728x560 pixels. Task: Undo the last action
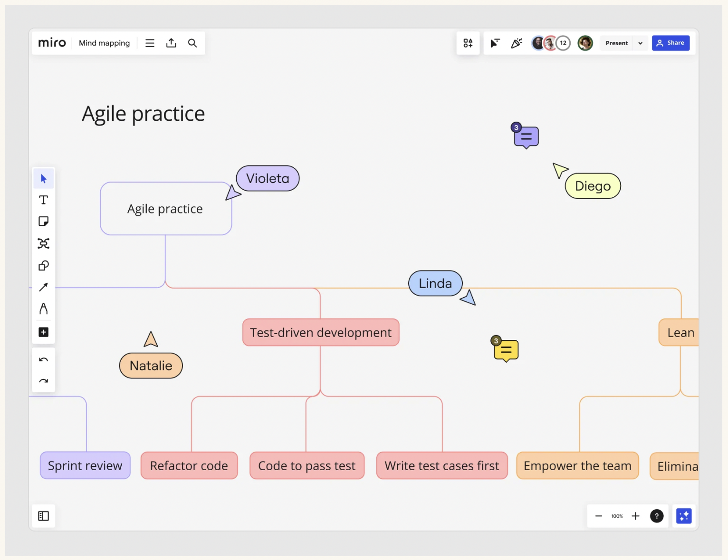coord(44,360)
